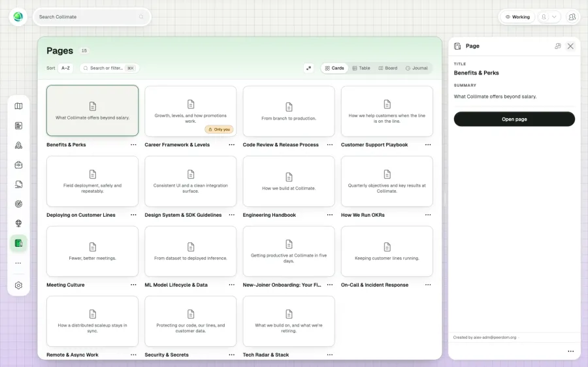The width and height of the screenshot is (588, 367).
Task: Toggle the Working status eye button
Action: tap(517, 17)
